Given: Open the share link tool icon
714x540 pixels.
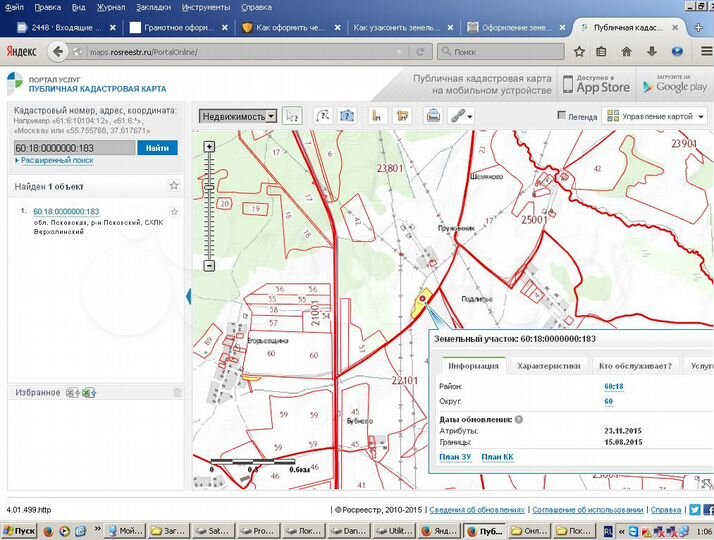Looking at the screenshot, I should [x=459, y=116].
